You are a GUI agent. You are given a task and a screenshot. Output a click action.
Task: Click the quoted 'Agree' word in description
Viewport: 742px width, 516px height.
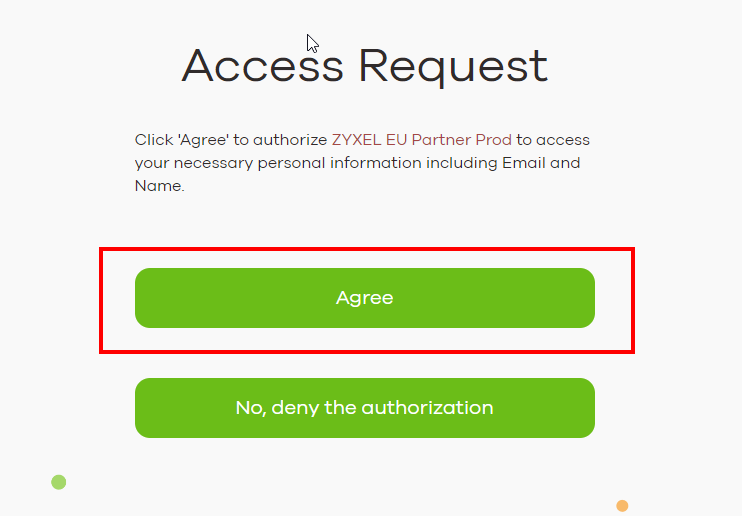click(x=203, y=140)
